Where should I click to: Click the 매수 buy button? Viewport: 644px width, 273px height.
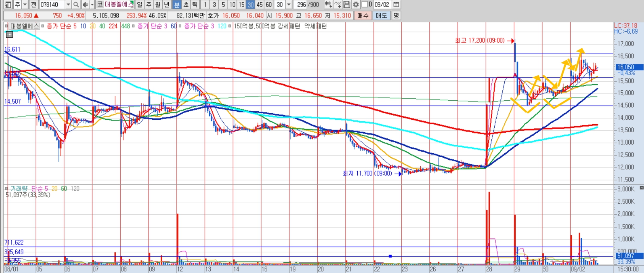click(363, 16)
